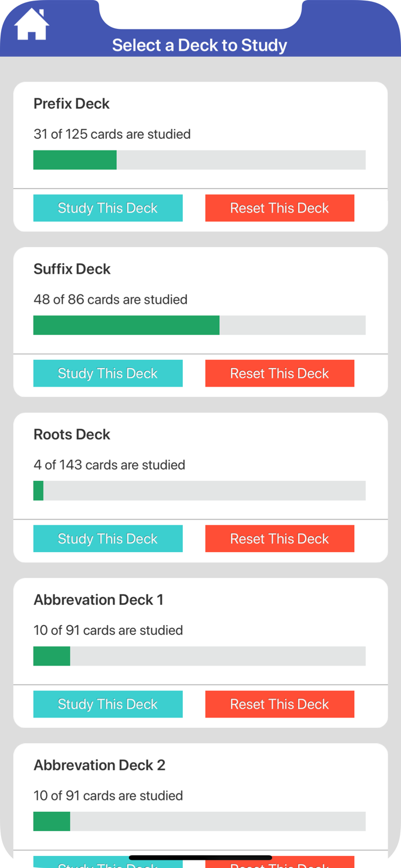Click Reset This Deck for Abbrevation Deck 1
Viewport: 401px width, 868px height.
point(279,704)
